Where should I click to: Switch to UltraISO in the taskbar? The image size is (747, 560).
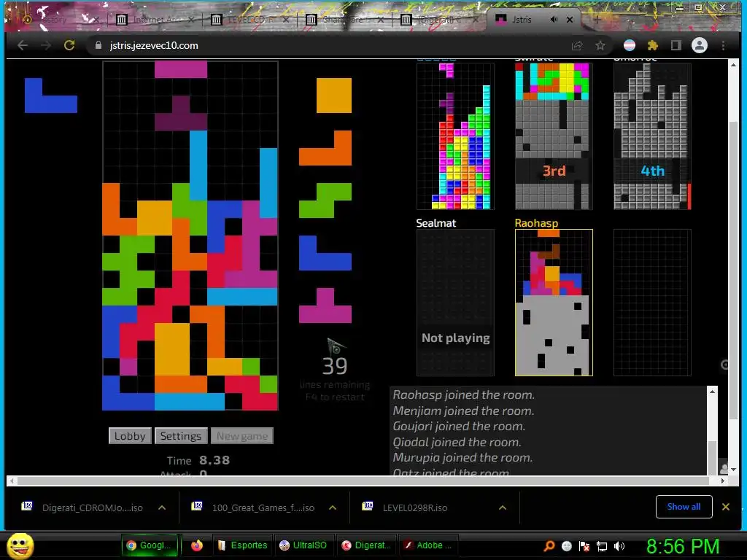coord(303,545)
